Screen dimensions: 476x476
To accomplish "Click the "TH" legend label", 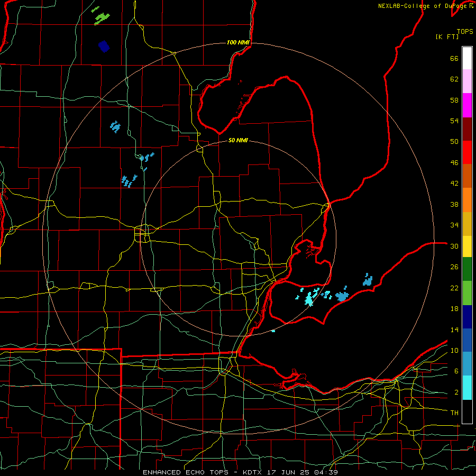I will [x=454, y=413].
